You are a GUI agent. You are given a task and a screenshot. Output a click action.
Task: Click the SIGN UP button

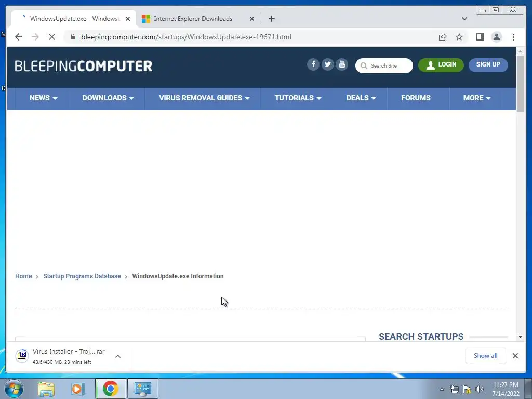tap(488, 65)
